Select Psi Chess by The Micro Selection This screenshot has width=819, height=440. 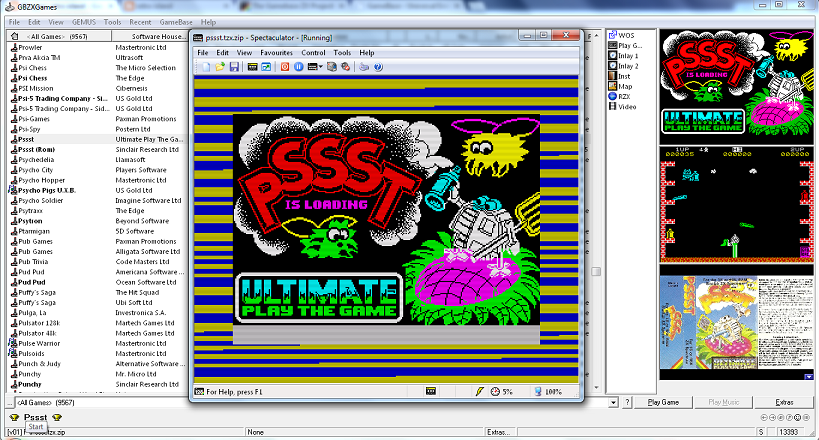click(x=98, y=68)
